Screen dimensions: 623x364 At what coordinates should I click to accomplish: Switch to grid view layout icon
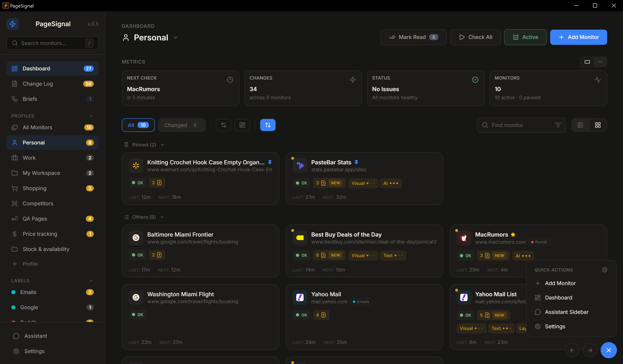click(598, 125)
